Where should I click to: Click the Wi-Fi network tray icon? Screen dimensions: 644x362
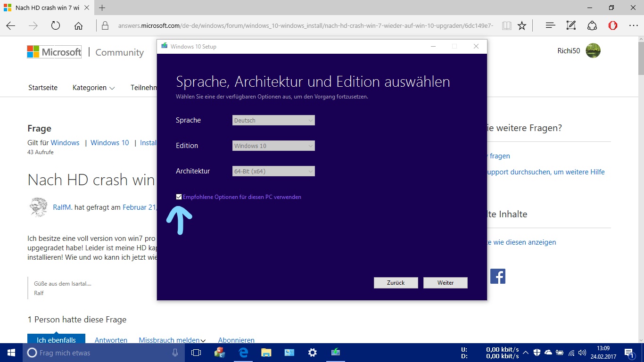coord(571,353)
